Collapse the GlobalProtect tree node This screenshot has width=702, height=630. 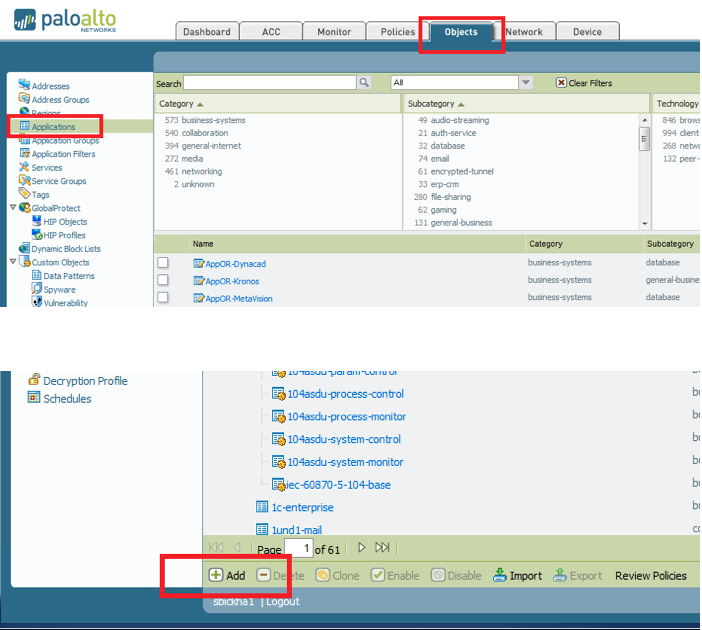click(13, 207)
